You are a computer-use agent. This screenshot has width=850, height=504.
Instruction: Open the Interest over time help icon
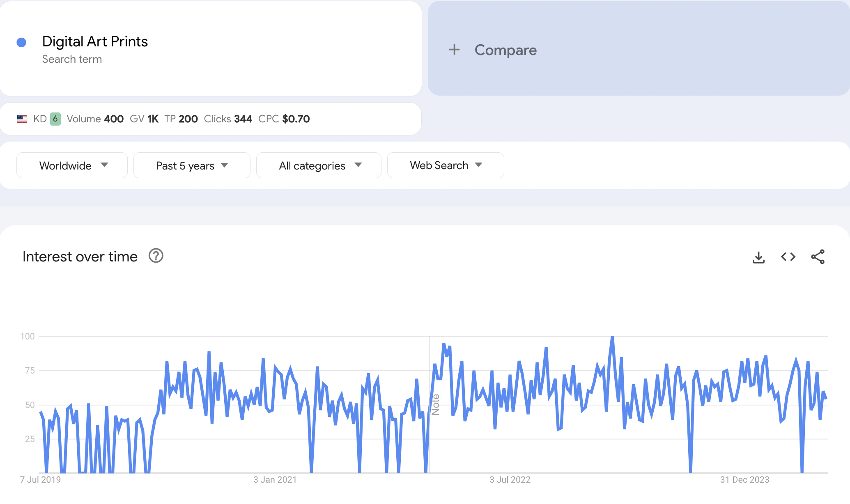pos(156,256)
